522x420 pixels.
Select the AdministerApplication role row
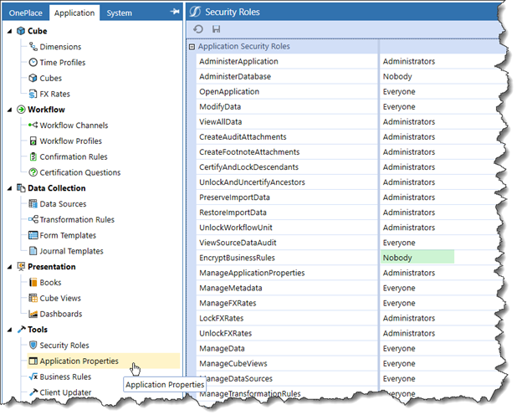[x=238, y=62]
